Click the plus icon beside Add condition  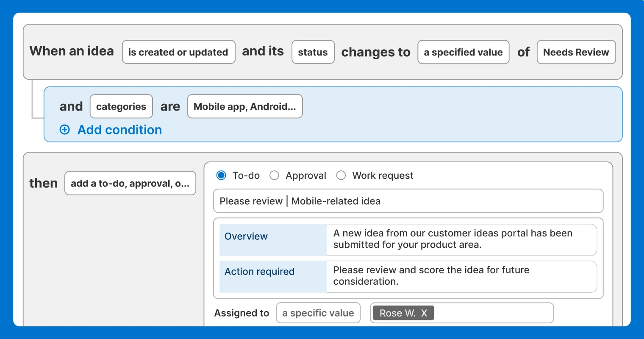click(x=64, y=130)
